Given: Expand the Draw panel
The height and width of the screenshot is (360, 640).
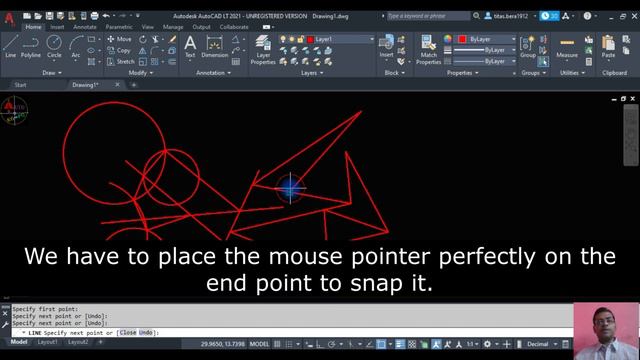Looking at the screenshot, I should pos(52,73).
